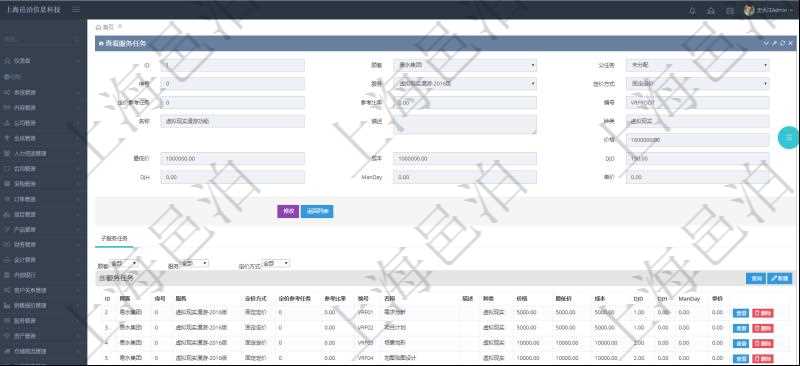
Task: Open the teal floating round menu button
Action: 788,138
